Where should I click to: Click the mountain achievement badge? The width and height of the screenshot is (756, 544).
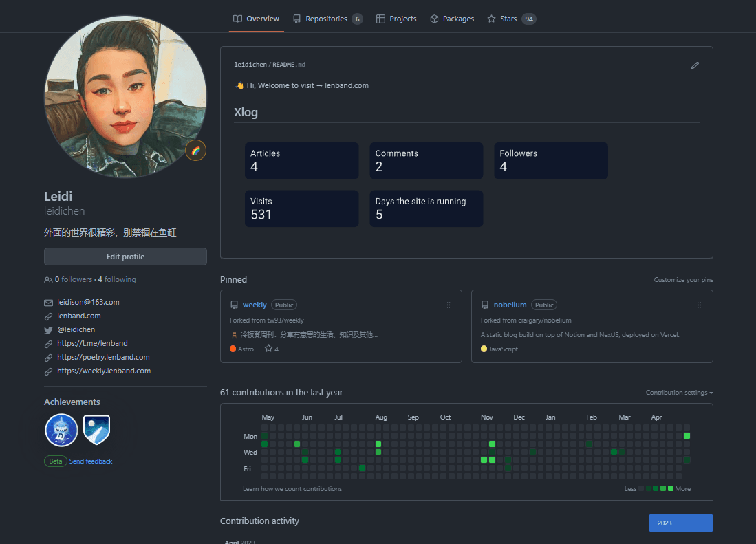pos(96,431)
